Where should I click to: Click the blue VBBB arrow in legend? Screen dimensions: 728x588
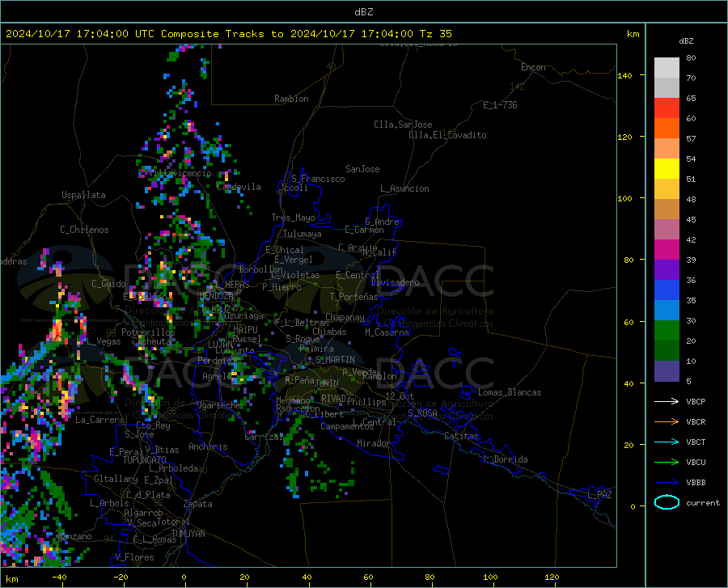(x=667, y=482)
